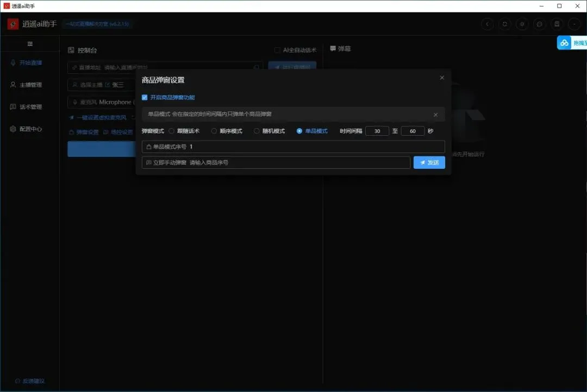This screenshot has height=392, width=587.
Task: Click the document book icon in header
Action: coord(557,24)
